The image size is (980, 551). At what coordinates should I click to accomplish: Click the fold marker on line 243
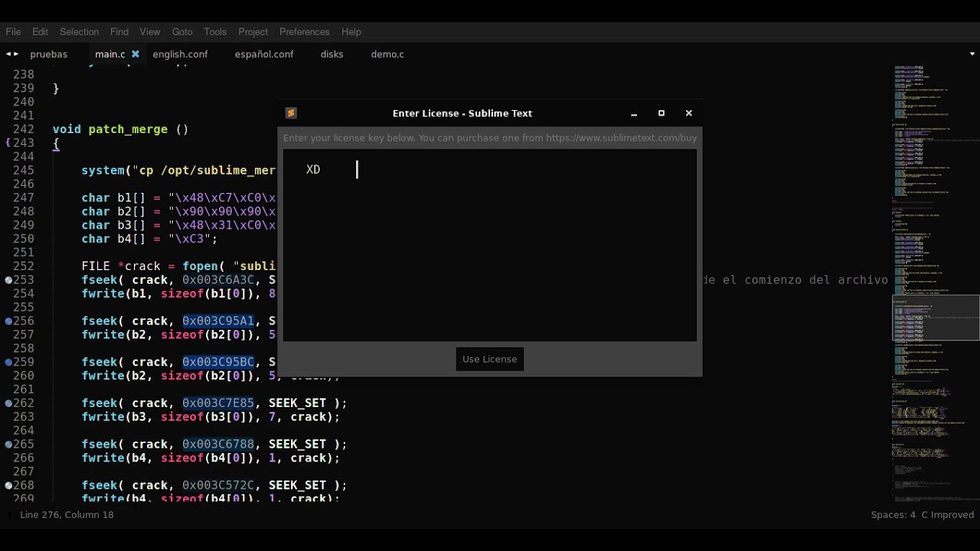8,143
